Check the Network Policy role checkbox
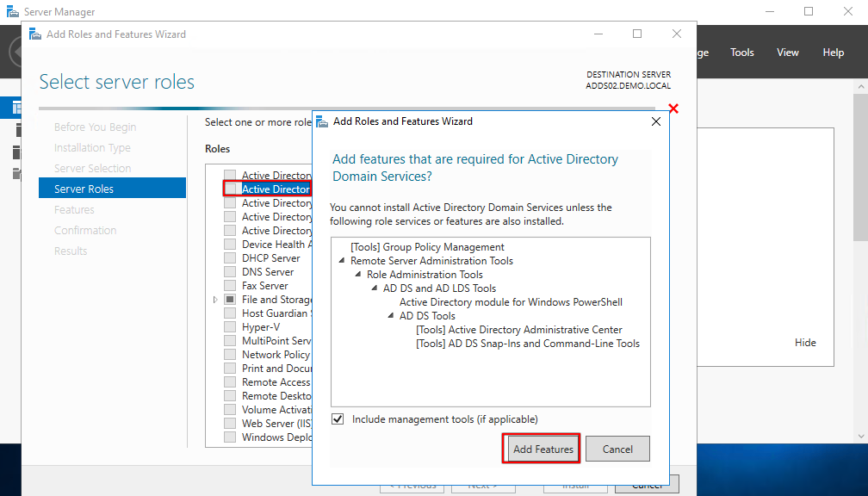 230,354
